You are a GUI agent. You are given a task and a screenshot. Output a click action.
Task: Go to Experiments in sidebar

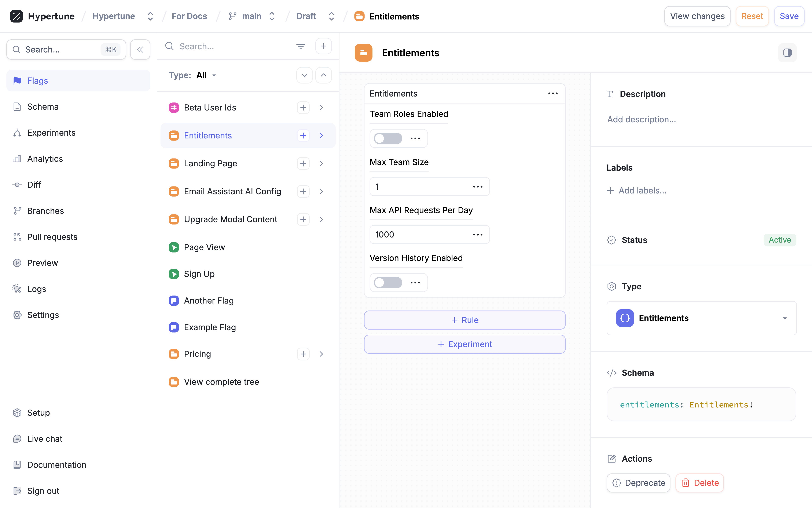click(51, 133)
